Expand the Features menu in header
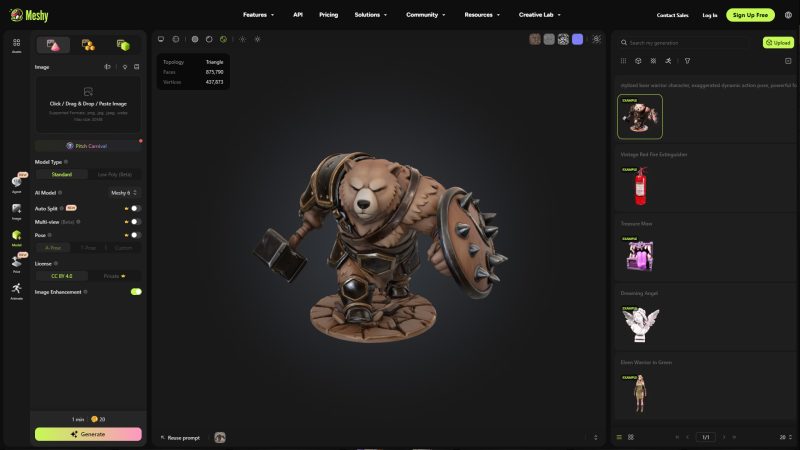 point(258,15)
